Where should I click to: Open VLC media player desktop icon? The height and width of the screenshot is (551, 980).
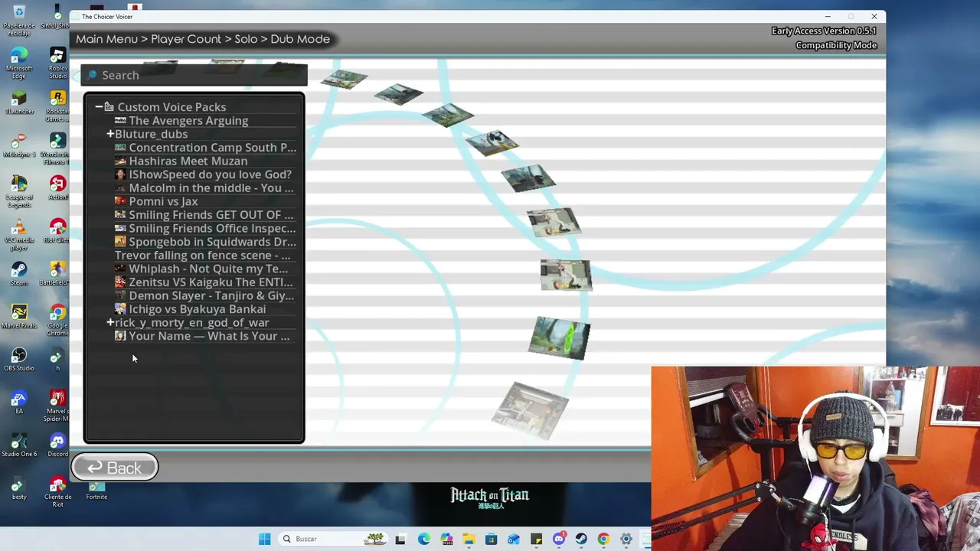[19, 234]
